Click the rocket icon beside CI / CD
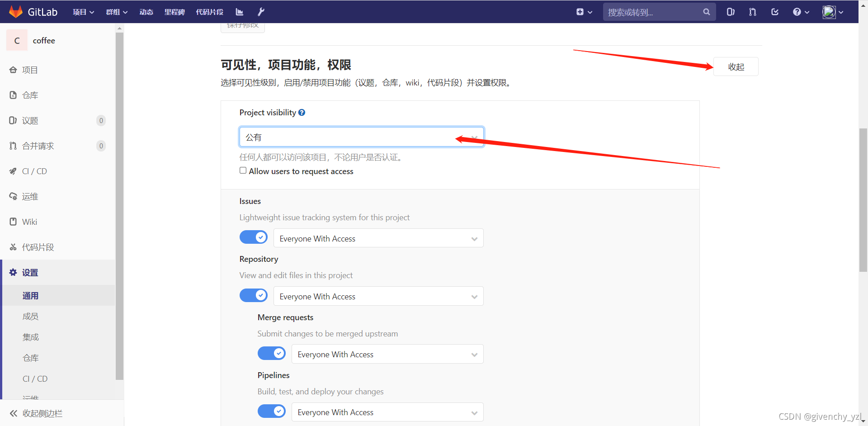868x426 pixels. pyautogui.click(x=13, y=171)
